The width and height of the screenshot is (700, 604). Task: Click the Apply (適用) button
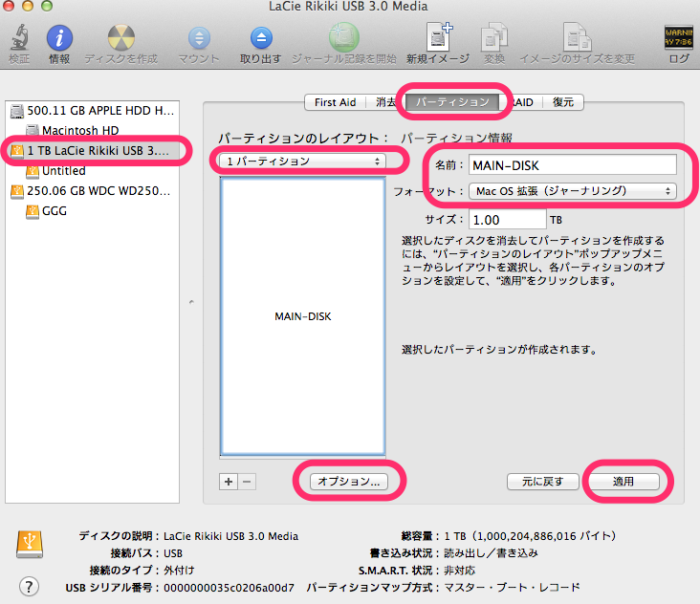pos(623,482)
